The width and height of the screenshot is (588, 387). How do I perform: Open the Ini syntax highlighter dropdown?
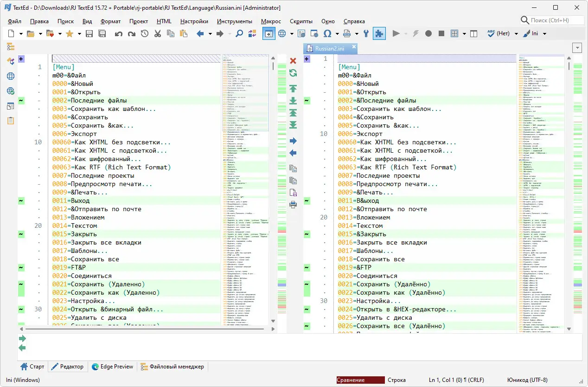tap(544, 33)
